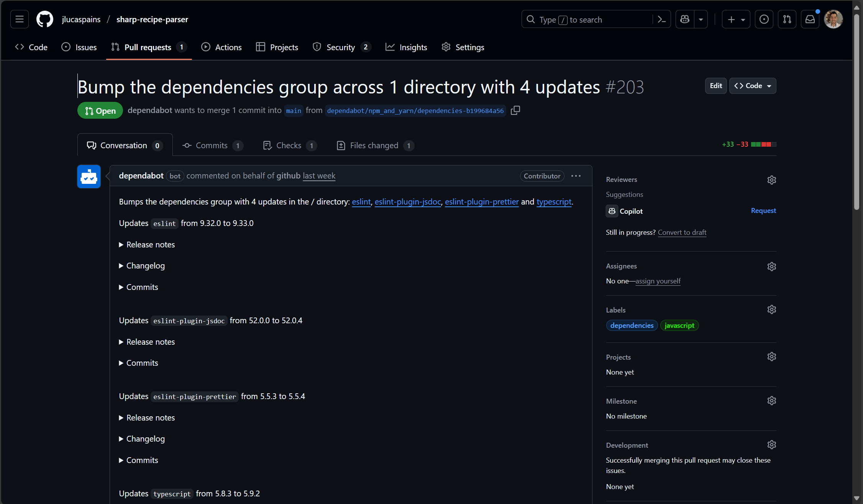View your pull requests icon in header
The height and width of the screenshot is (504, 863).
tap(787, 19)
